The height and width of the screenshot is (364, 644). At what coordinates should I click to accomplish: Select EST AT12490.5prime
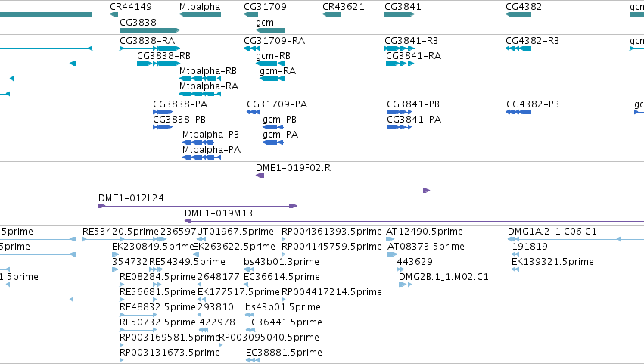coord(425,232)
